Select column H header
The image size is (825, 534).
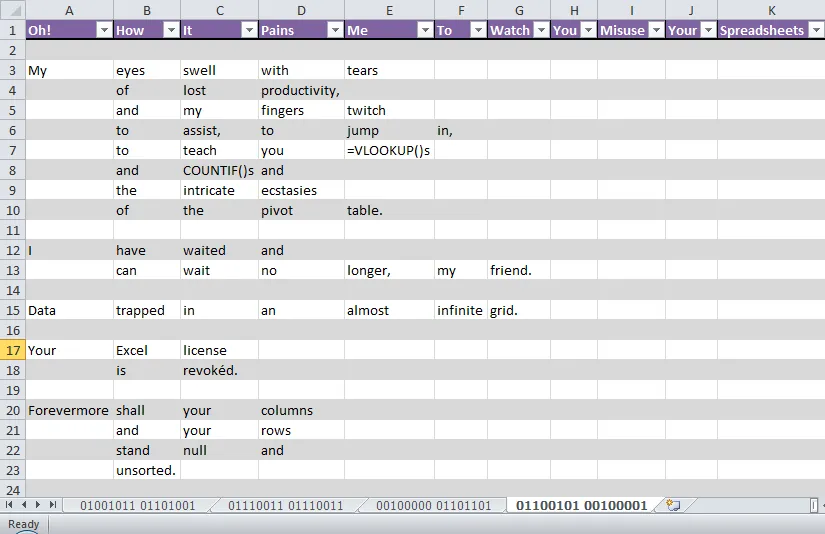pyautogui.click(x=574, y=10)
